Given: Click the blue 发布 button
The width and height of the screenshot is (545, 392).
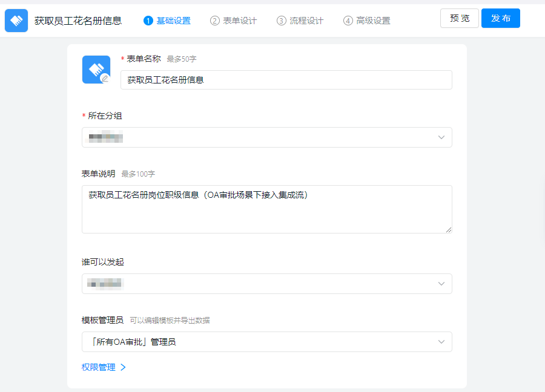Looking at the screenshot, I should [x=501, y=18].
